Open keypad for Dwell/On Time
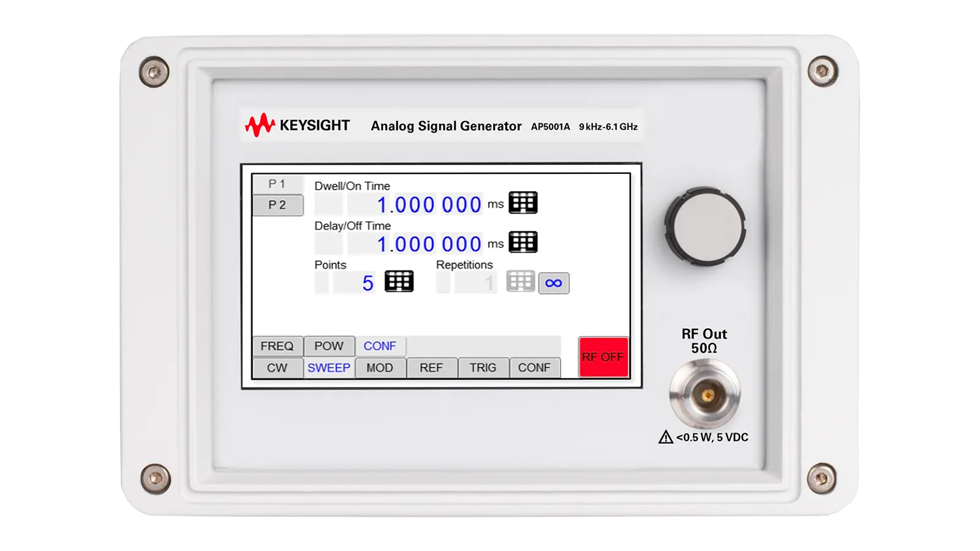The width and height of the screenshot is (980, 551). [x=523, y=203]
